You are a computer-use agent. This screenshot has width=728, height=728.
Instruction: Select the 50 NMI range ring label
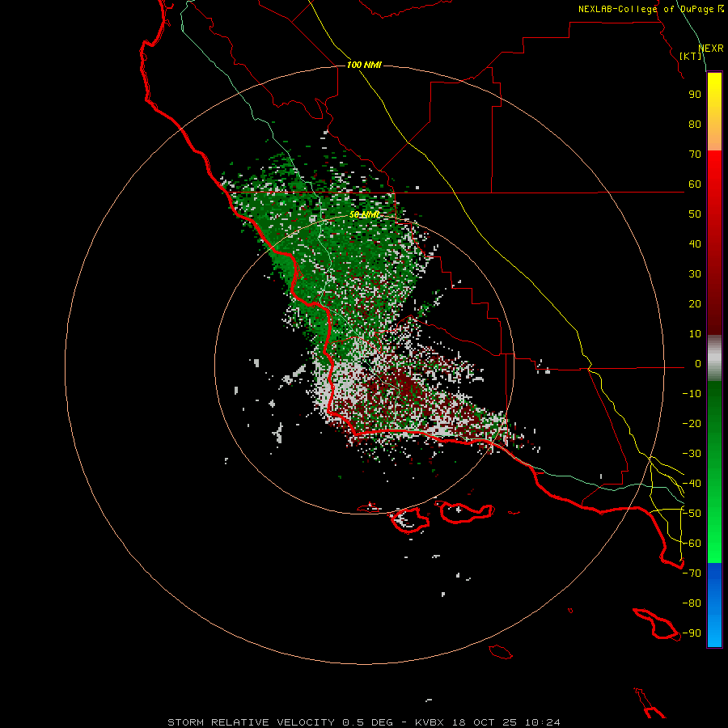pyautogui.click(x=365, y=214)
